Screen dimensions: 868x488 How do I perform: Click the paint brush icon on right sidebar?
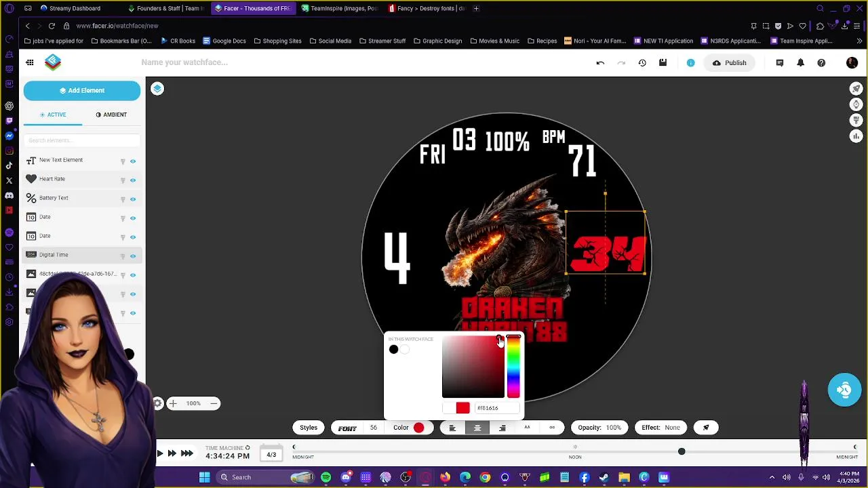[x=856, y=121]
